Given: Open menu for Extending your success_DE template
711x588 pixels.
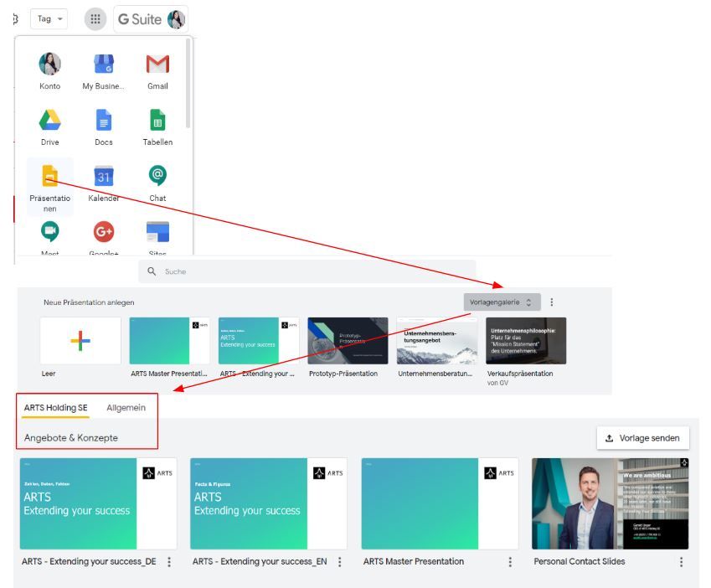Looking at the screenshot, I should pos(169,562).
